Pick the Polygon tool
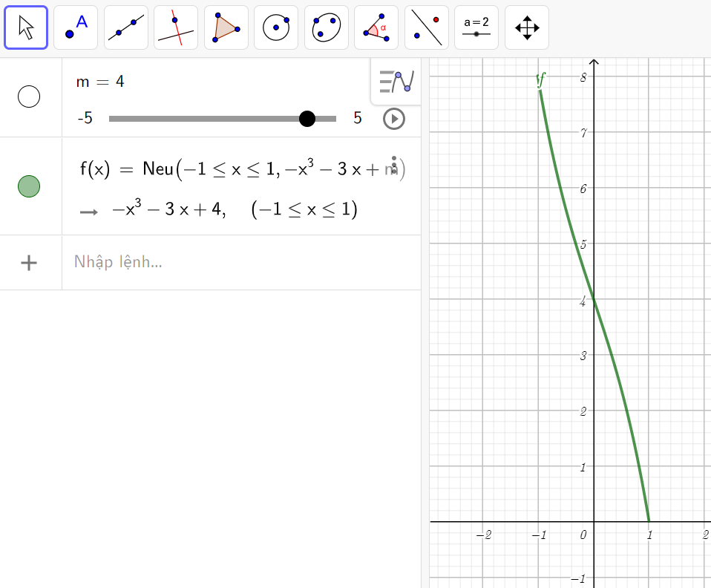This screenshot has width=711, height=588. (226, 27)
